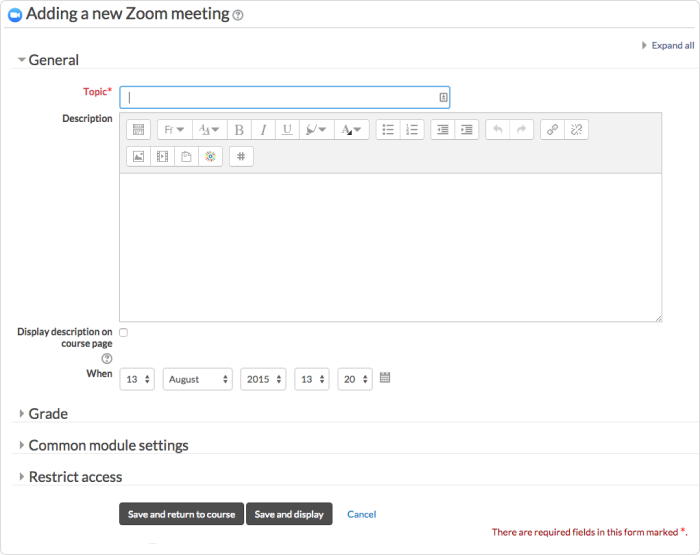Grab the description editor resize handle
This screenshot has height=555, width=700.
[x=658, y=318]
